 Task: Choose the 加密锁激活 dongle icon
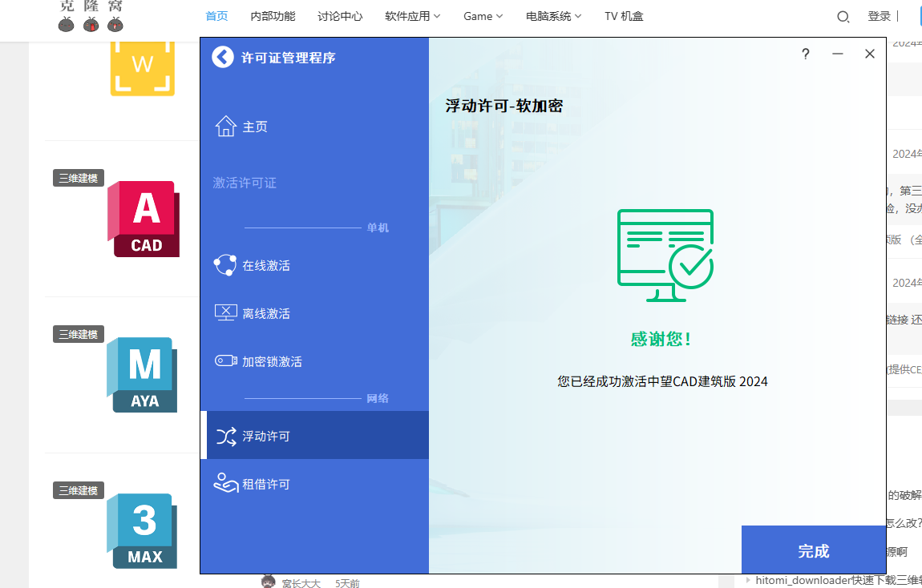pyautogui.click(x=226, y=360)
